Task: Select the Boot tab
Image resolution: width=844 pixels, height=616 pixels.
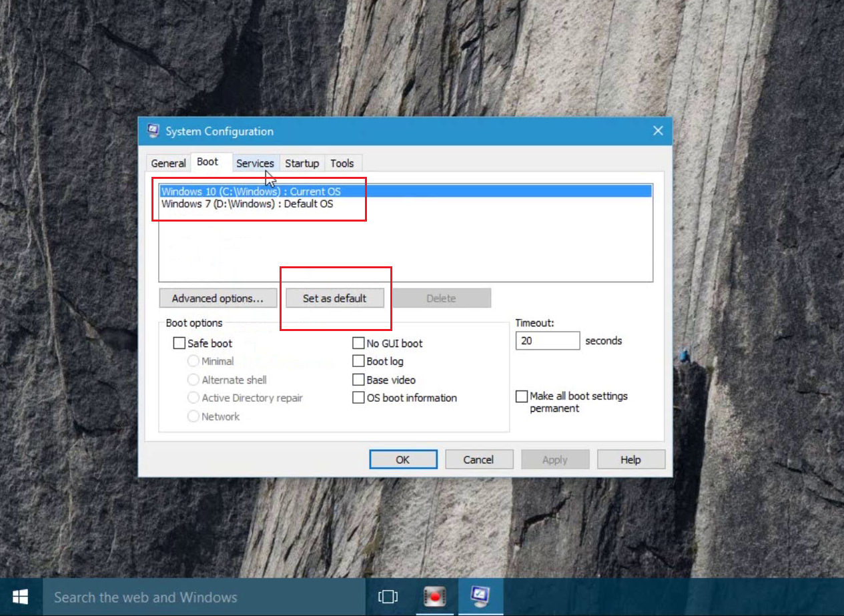Action: [x=207, y=162]
